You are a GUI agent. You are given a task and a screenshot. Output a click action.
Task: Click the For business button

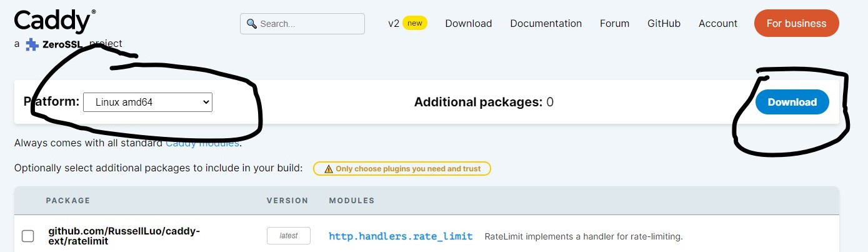point(796,23)
